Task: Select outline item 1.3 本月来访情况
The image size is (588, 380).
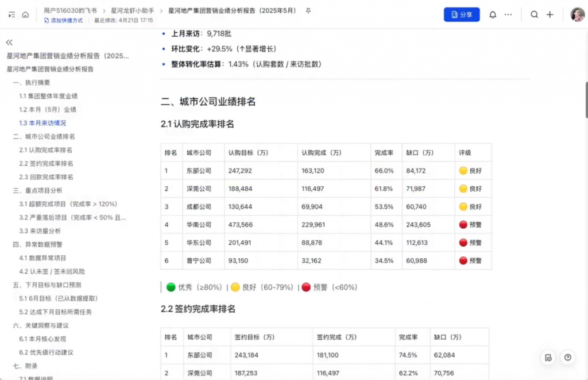Action: (42, 123)
